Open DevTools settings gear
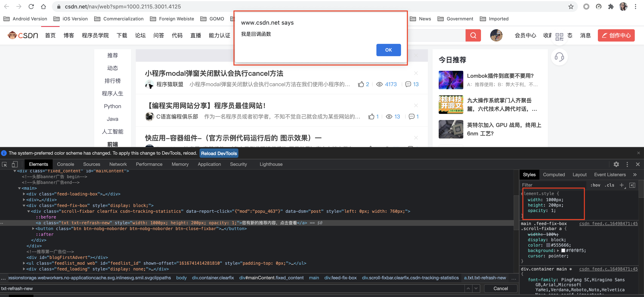Screen dimensions: 644x297 pos(616,164)
